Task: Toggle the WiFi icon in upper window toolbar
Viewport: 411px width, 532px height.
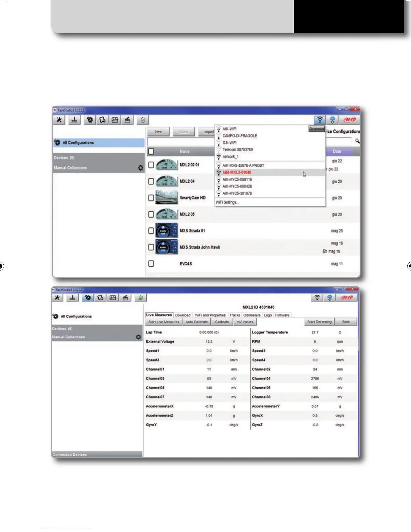Action: pos(320,120)
